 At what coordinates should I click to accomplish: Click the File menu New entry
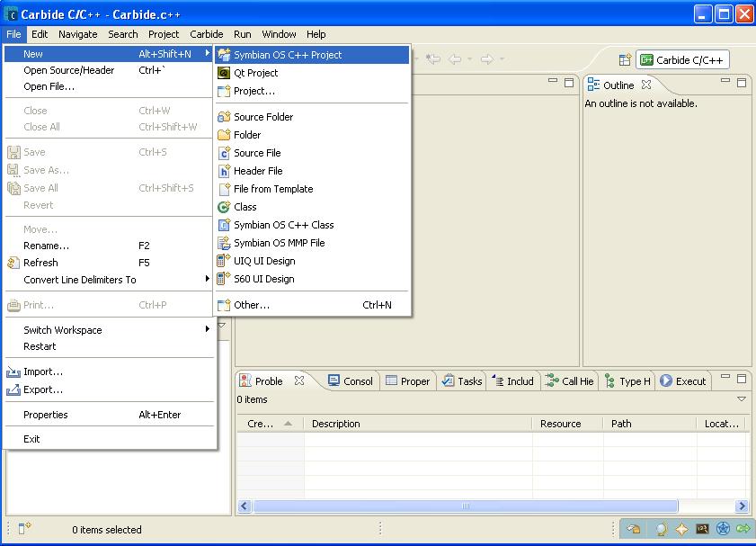[x=109, y=54]
